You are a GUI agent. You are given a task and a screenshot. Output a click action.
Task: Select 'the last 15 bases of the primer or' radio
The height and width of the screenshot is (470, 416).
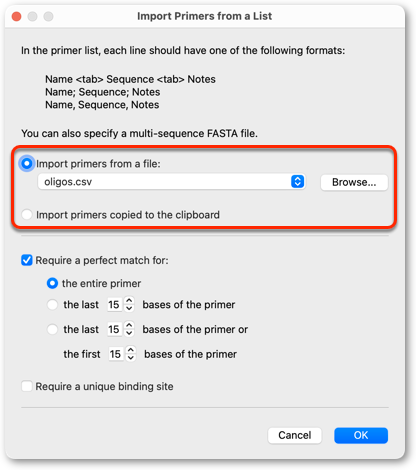(52, 329)
